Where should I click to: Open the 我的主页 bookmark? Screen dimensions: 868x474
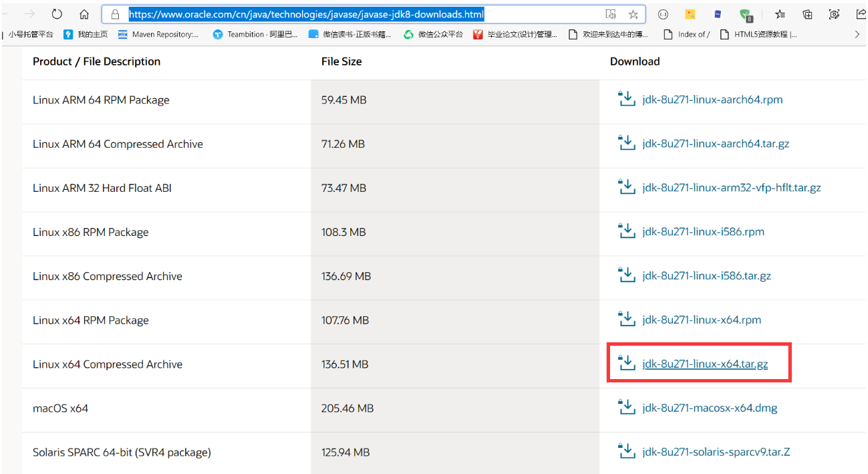(86, 35)
